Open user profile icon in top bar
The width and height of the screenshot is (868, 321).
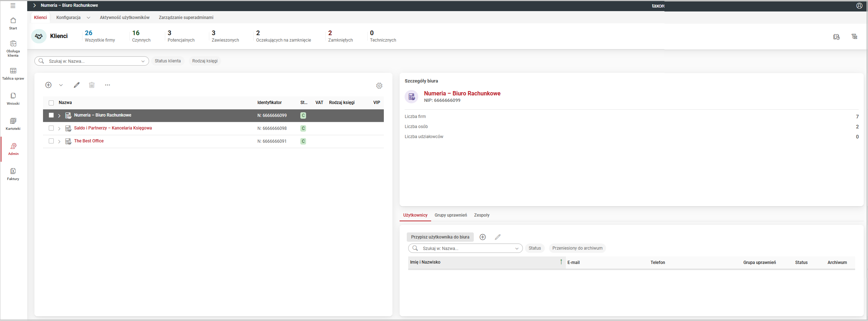coord(859,6)
